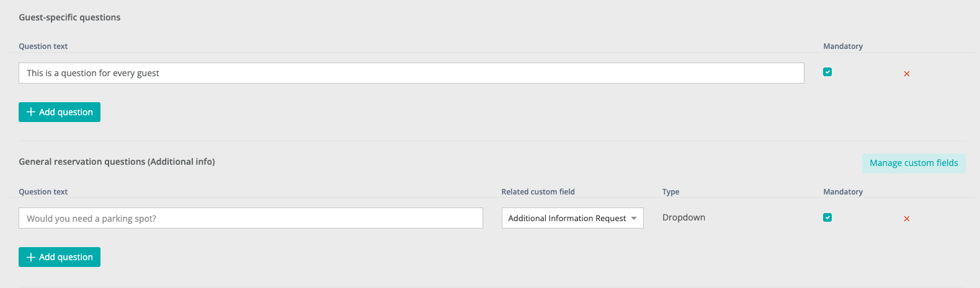Click plus icon in guest-specific Add question

pos(31,112)
